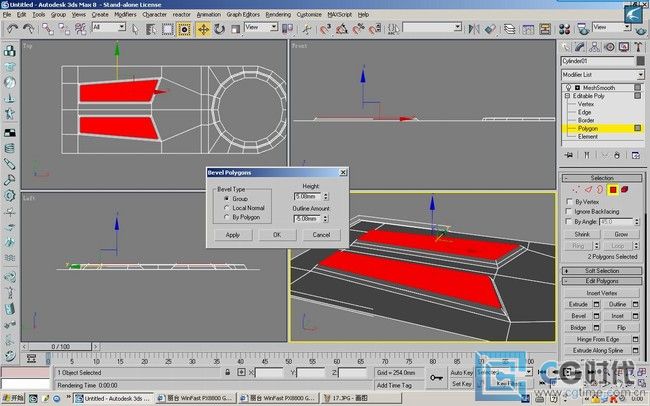Click the Cylinder01 object color swatch

pos(640,61)
